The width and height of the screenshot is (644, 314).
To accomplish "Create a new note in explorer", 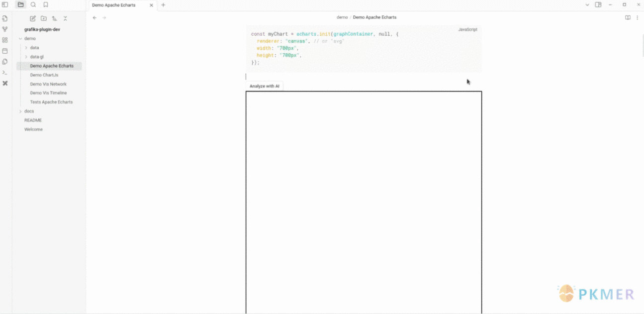I will coord(33,18).
